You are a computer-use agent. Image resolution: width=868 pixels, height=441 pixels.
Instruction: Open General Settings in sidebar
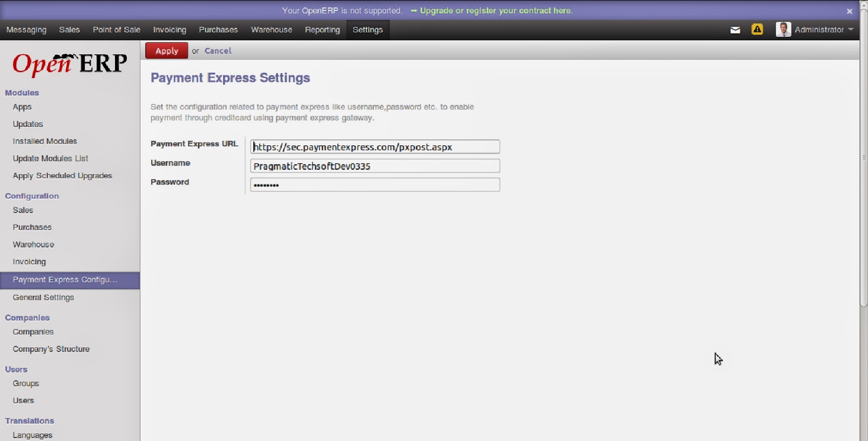click(x=43, y=297)
